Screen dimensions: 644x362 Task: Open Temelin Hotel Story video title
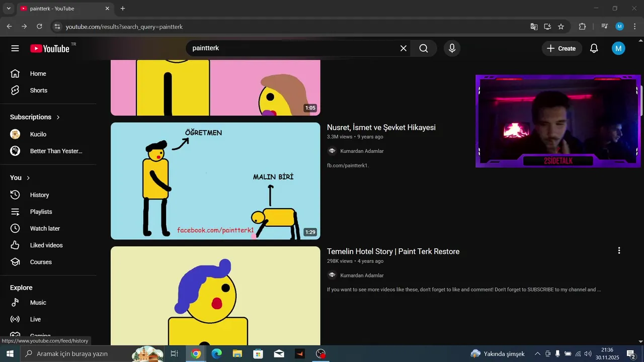click(393, 251)
